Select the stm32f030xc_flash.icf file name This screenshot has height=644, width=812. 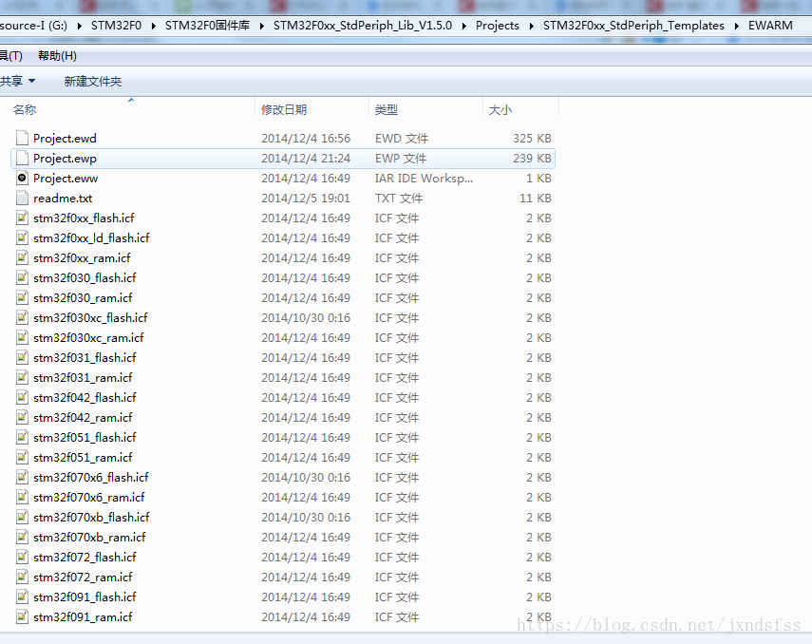pos(90,318)
